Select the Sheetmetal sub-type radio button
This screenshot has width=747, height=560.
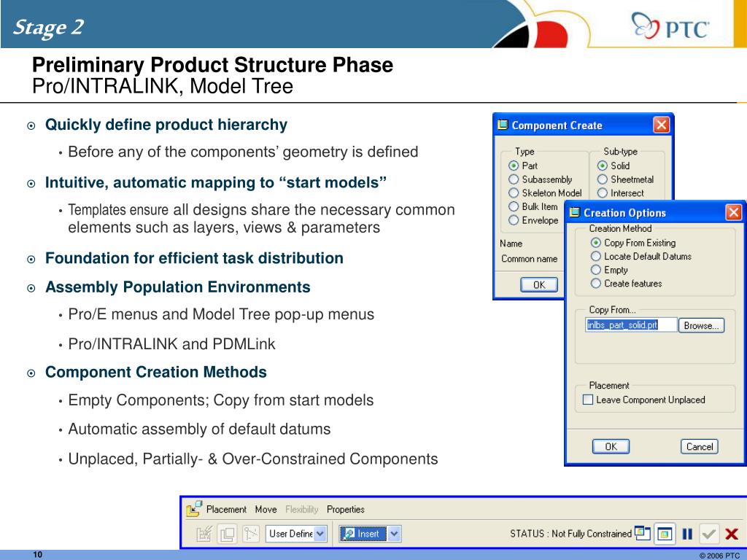(x=602, y=179)
